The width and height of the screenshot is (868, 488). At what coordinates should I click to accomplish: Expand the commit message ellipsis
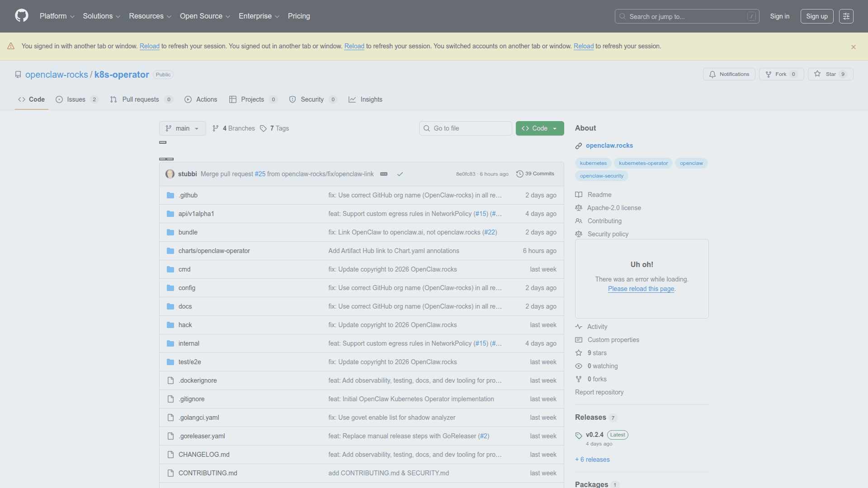(x=384, y=174)
